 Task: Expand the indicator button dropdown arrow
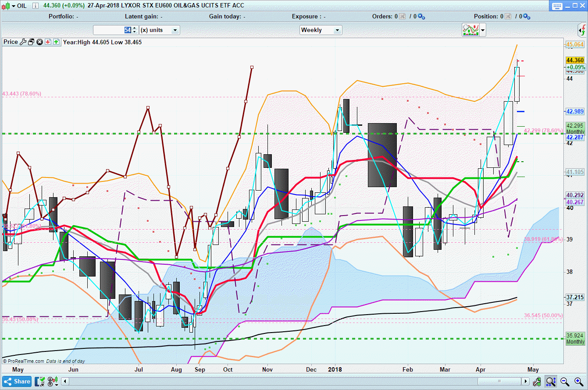point(483,30)
